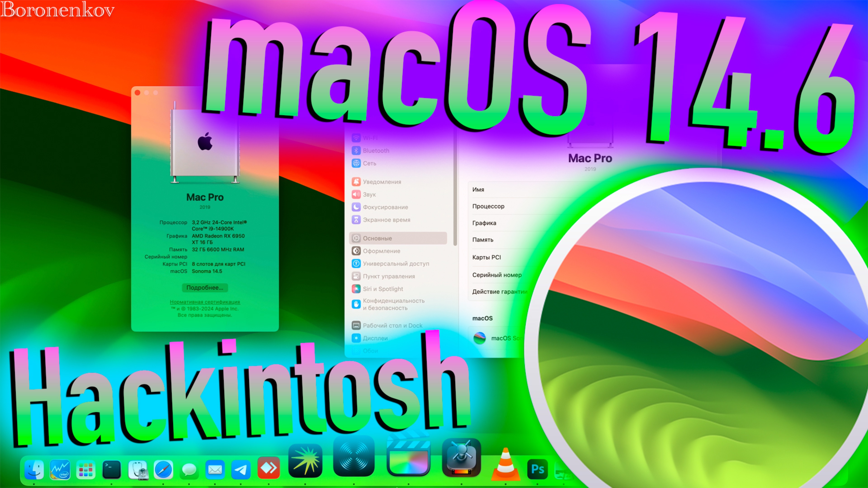Select Звук in the Settings sidebar
Viewport: 868px width, 488px height.
398,194
